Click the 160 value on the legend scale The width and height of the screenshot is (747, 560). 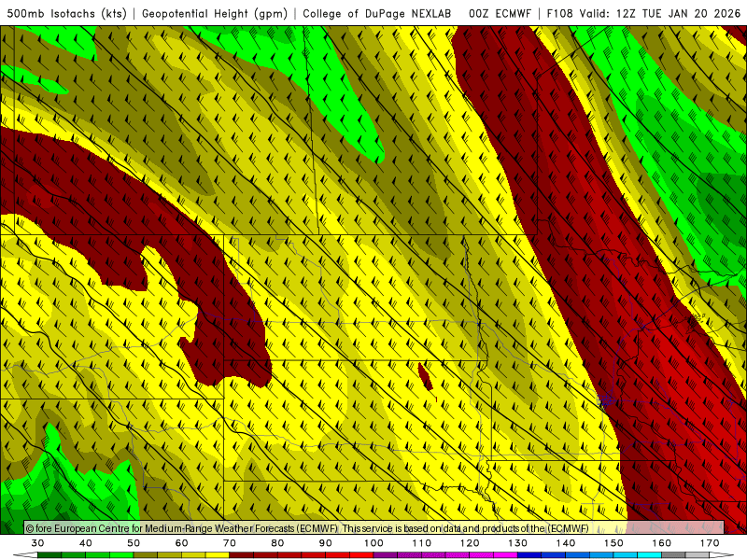click(x=662, y=543)
